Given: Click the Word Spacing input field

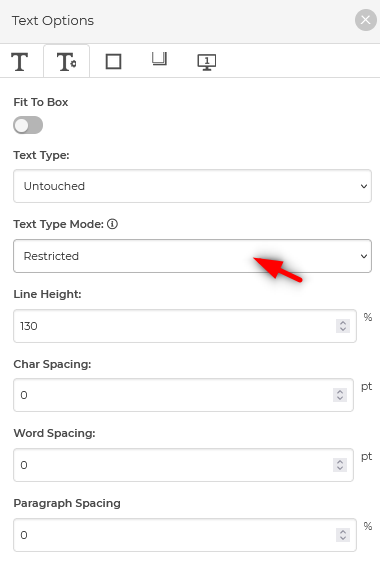Looking at the screenshot, I should click(x=184, y=465).
